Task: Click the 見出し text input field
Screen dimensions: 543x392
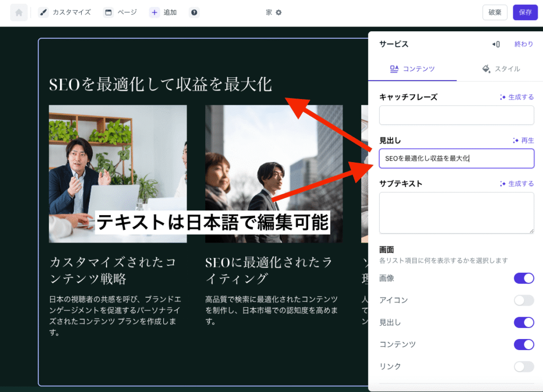Action: tap(457, 158)
